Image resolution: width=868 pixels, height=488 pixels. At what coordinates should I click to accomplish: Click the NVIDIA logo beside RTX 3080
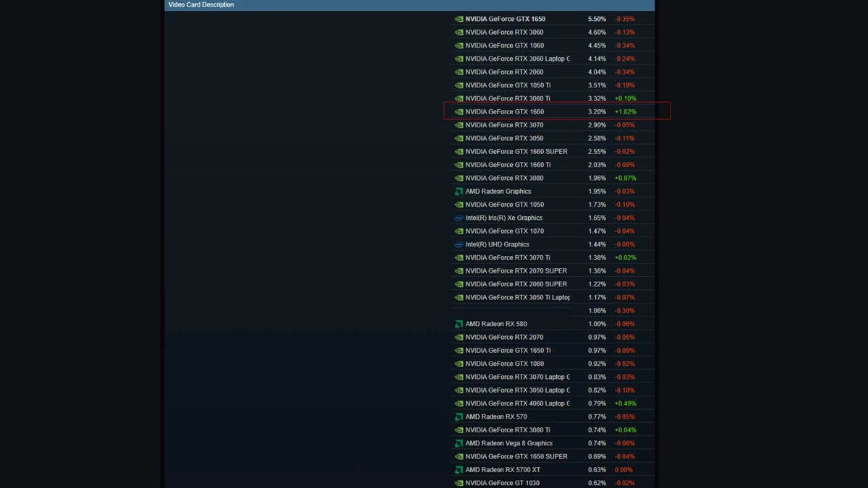(x=459, y=179)
